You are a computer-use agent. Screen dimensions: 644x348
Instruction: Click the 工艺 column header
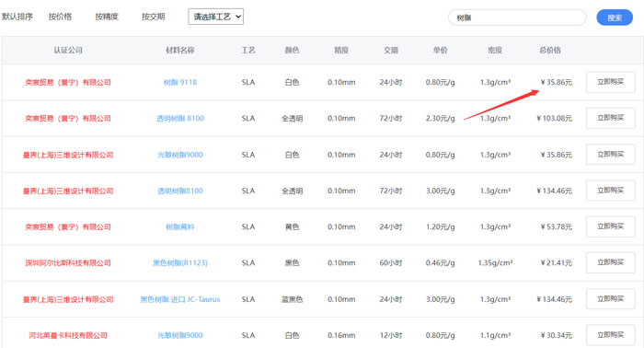click(x=248, y=50)
